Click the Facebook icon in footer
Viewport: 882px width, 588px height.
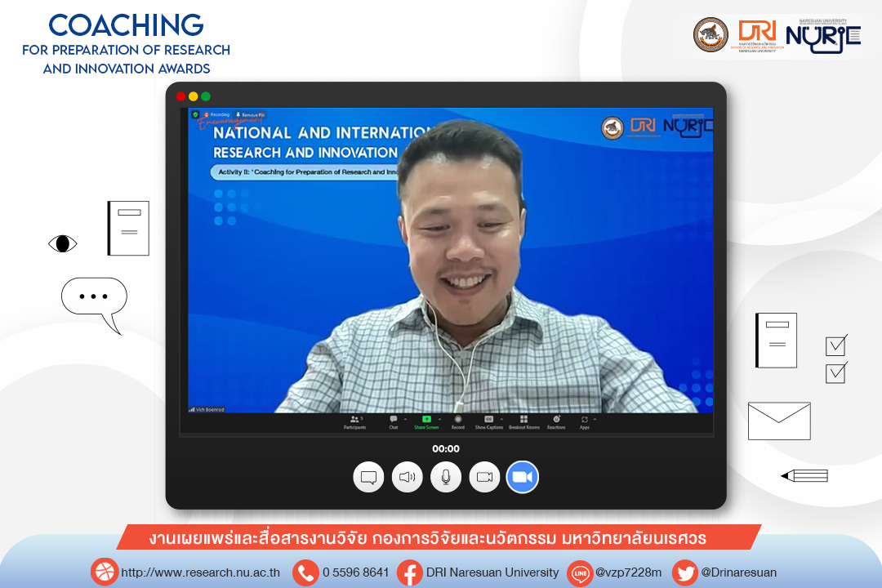click(x=410, y=572)
